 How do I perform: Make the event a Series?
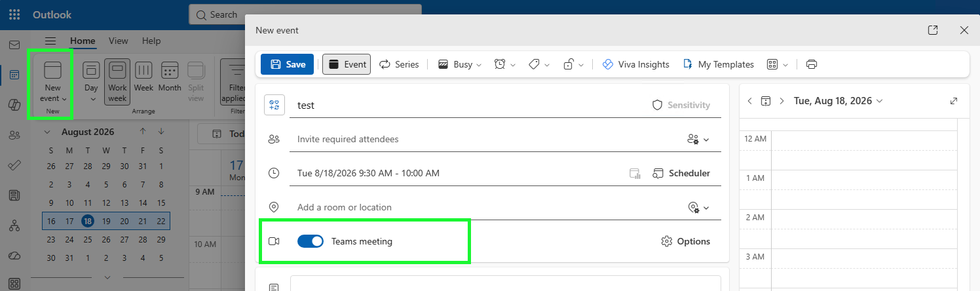pos(398,64)
